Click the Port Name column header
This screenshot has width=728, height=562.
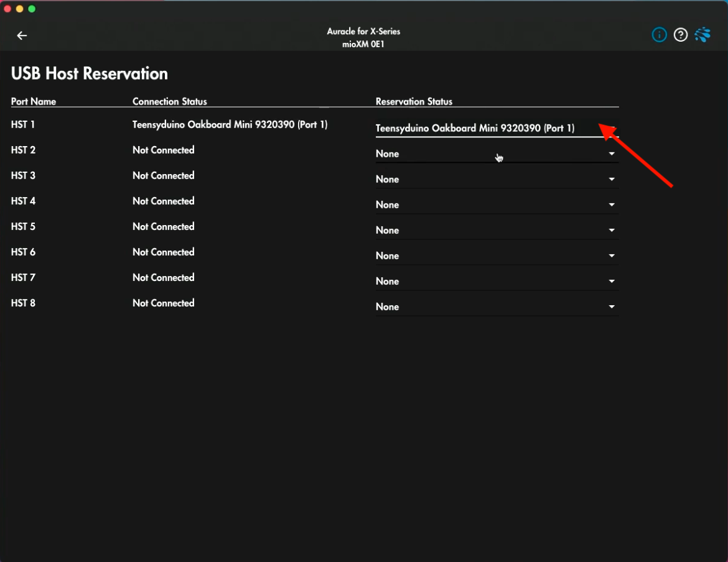(34, 101)
